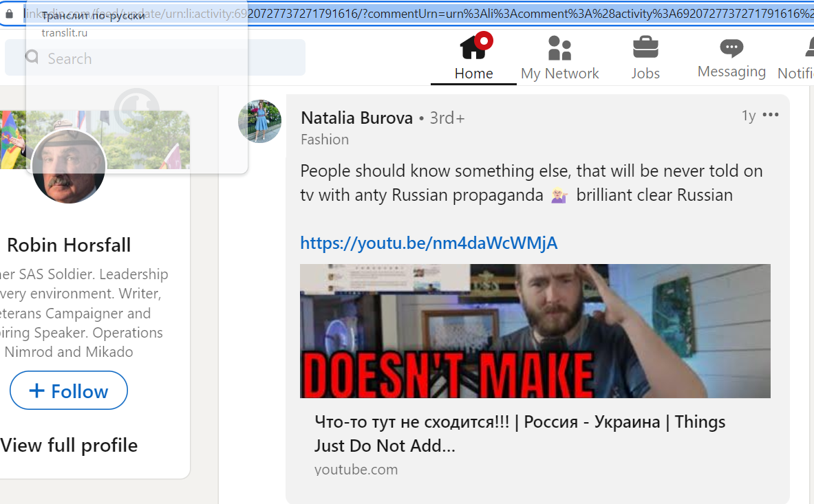Click the Messaging speech bubble icon

(731, 47)
